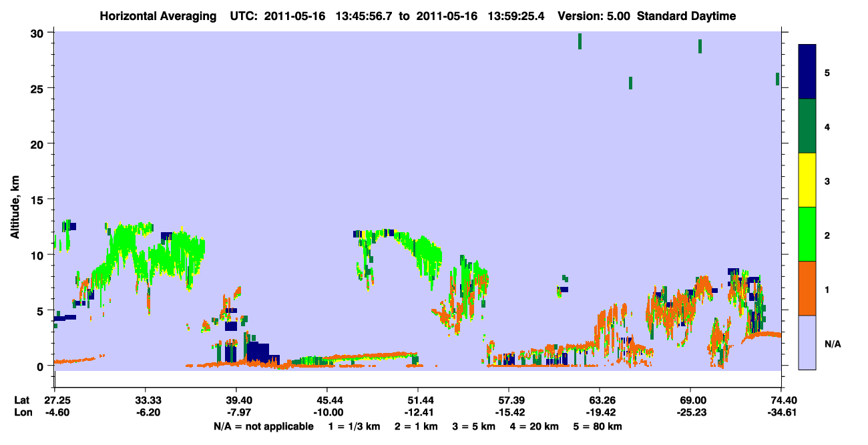
Task: Click the latitude value 27.25
Action: pyautogui.click(x=57, y=400)
